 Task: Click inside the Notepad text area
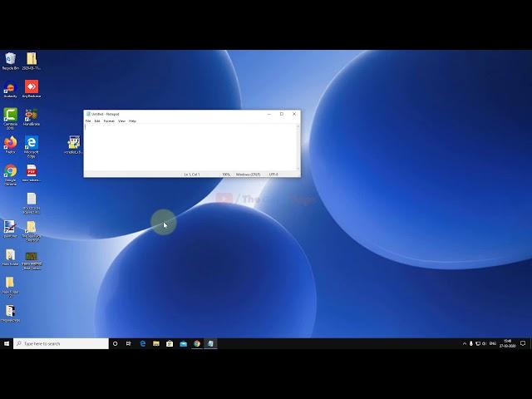(x=190, y=148)
